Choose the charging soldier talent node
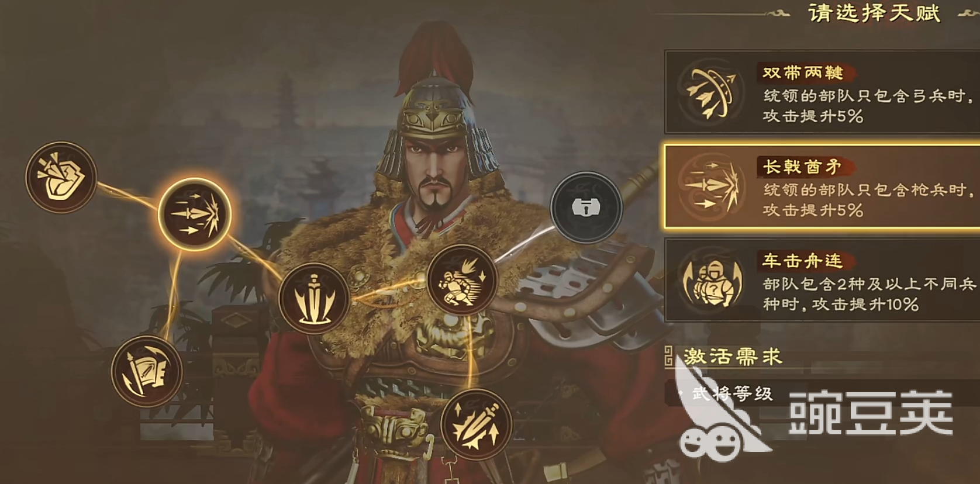Screen dimensions: 980x484 462,280
